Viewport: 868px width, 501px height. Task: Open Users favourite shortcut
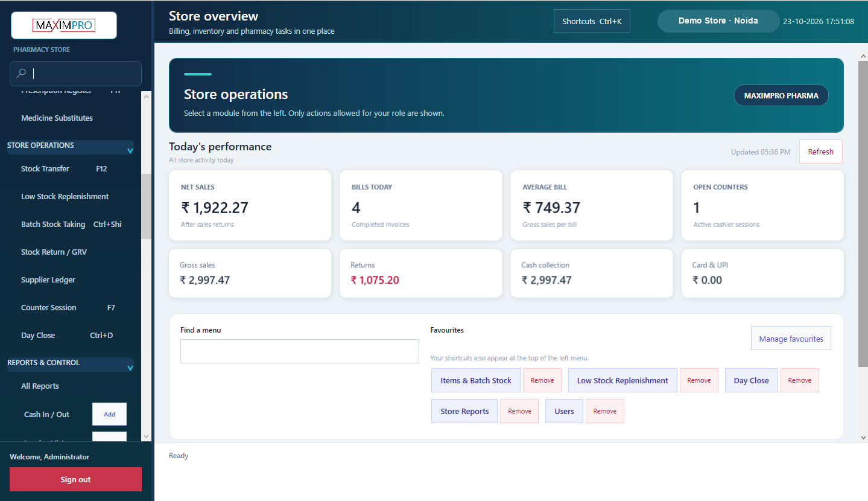tap(564, 411)
